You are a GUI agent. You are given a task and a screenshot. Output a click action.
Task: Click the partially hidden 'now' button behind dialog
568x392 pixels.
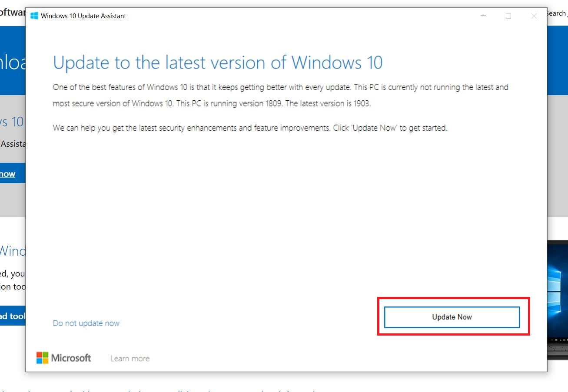pos(9,174)
